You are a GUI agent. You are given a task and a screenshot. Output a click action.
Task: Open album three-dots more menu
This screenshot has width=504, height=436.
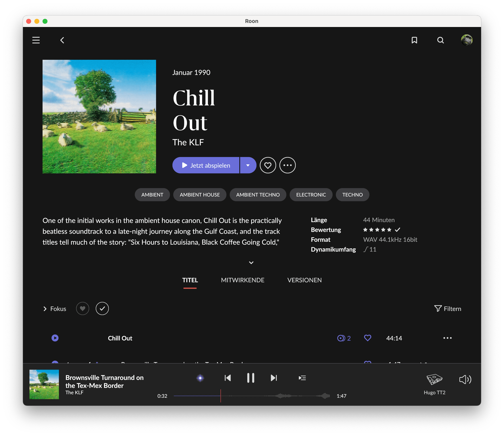(288, 165)
